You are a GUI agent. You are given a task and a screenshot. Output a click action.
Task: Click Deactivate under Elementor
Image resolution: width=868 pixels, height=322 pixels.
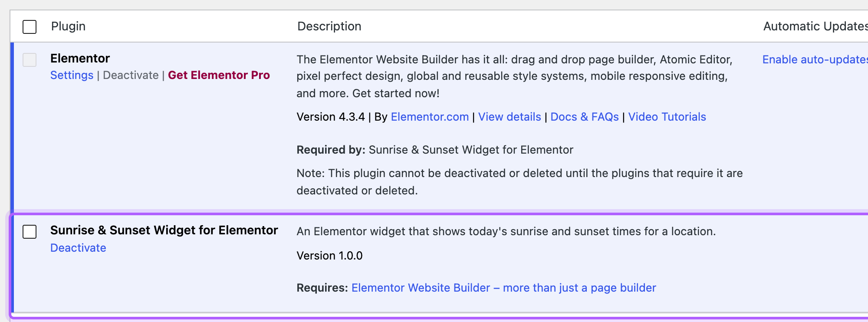click(131, 75)
